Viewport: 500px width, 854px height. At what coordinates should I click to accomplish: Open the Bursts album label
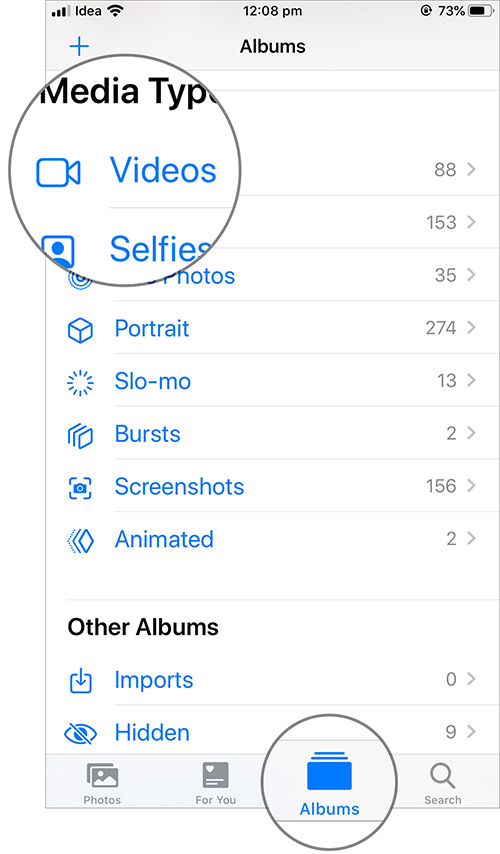click(x=148, y=434)
